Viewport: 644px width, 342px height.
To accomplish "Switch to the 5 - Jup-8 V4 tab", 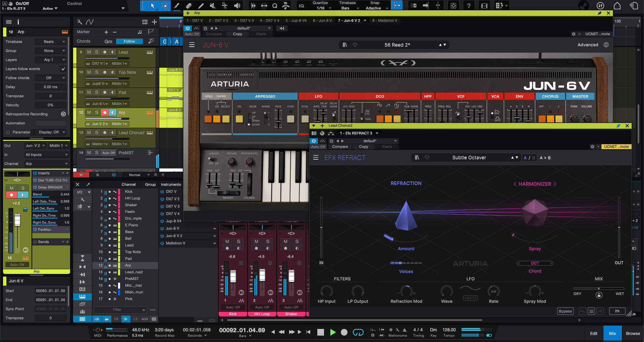I will point(296,20).
